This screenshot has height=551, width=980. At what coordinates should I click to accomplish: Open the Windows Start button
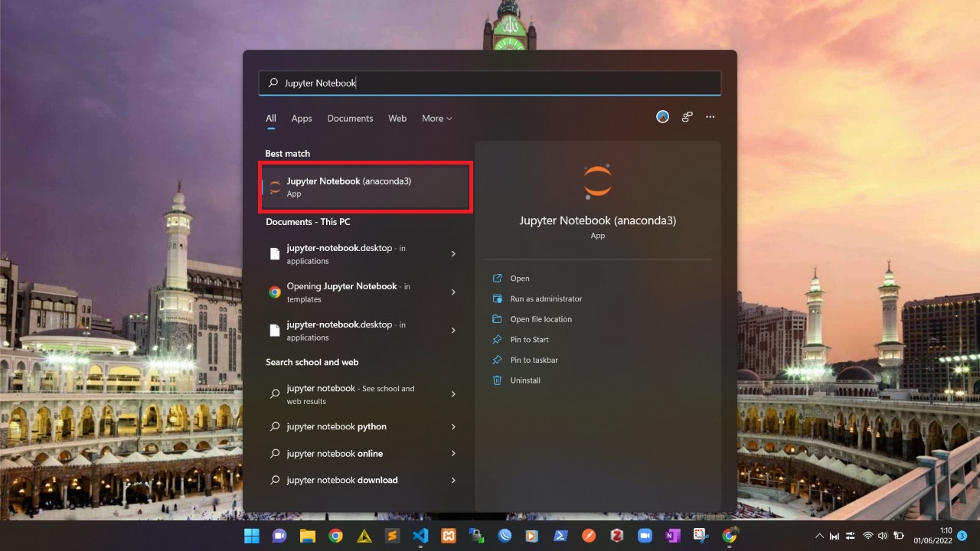point(251,536)
